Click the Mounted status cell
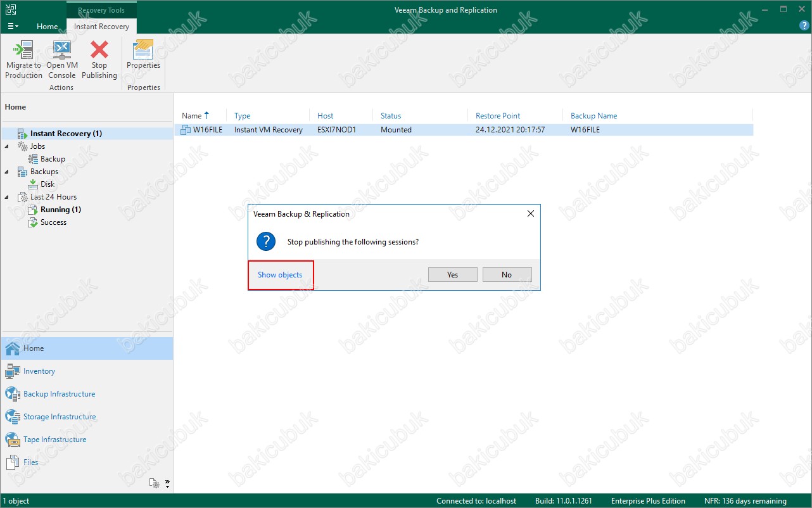This screenshot has width=812, height=508. tap(396, 130)
